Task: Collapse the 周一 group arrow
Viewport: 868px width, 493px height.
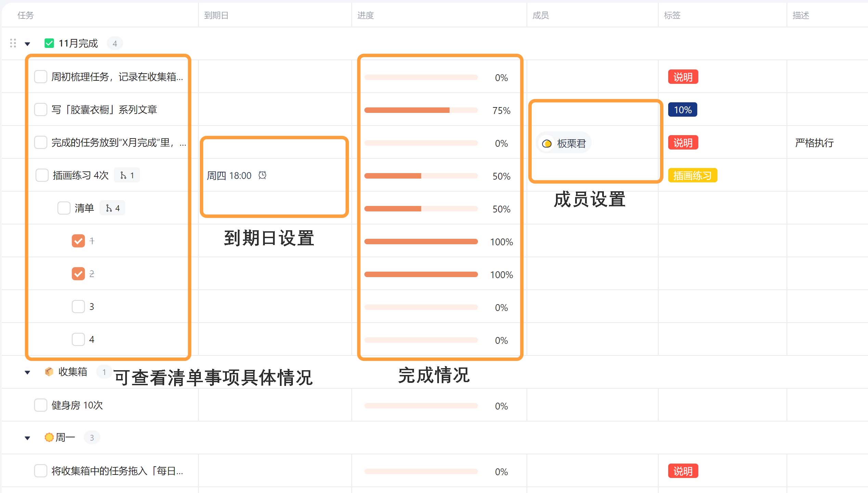Action: click(x=28, y=438)
